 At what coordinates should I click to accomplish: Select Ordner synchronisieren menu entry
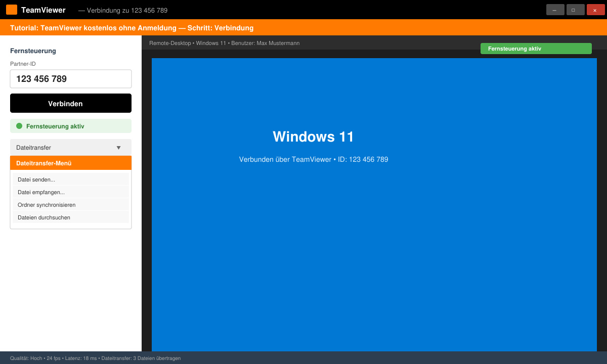point(71,205)
